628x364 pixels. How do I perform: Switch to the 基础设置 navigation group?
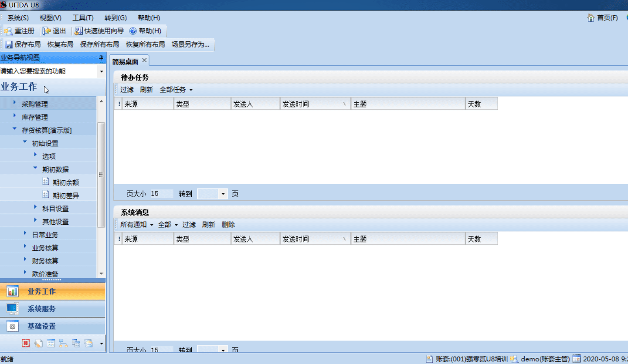53,326
